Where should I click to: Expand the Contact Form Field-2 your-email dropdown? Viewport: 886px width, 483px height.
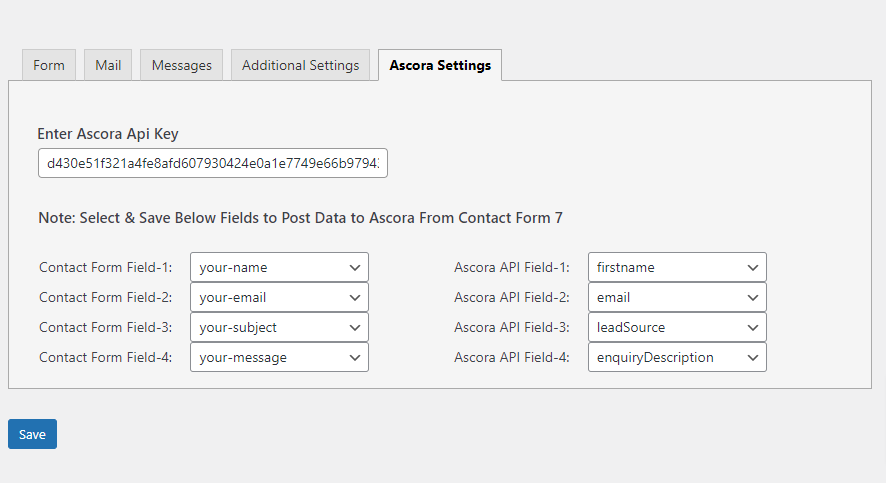pos(279,297)
